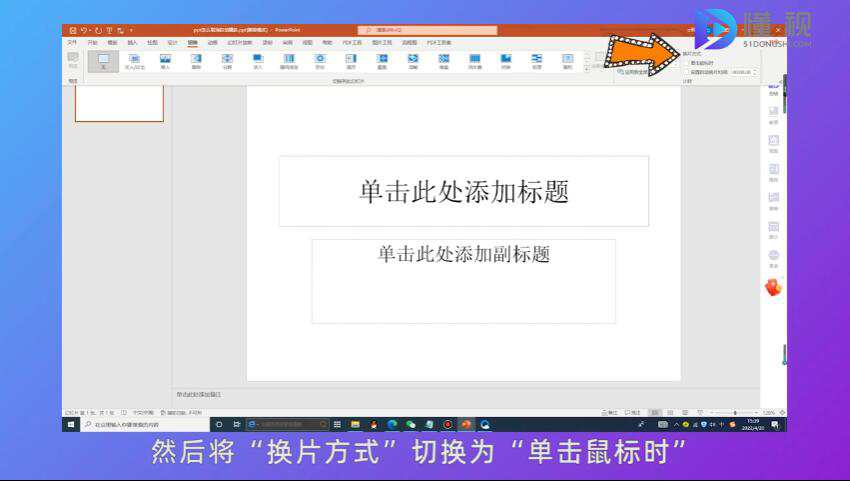
Task: Open the 开始 Home tab
Action: (92, 42)
